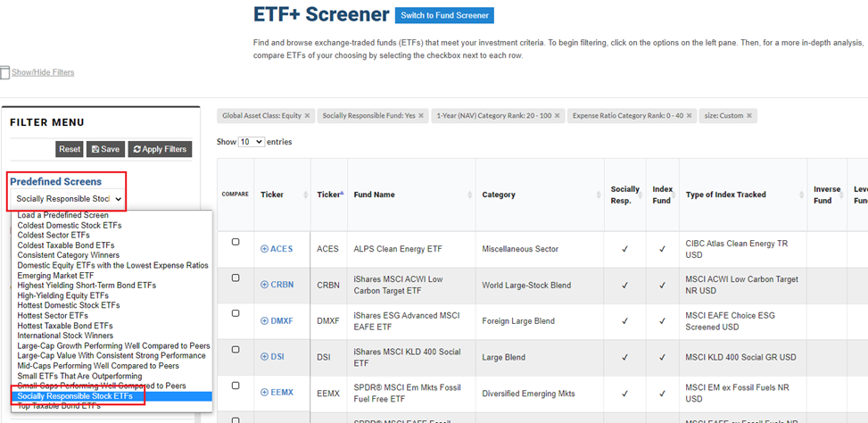Tick the compare checkbox for CRBN
The image size is (868, 423).
tap(236, 278)
